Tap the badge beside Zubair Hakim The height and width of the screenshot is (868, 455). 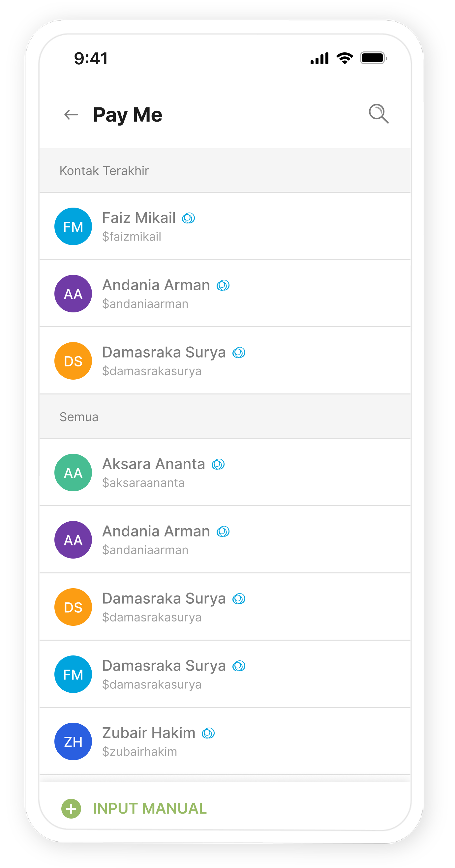pos(208,733)
